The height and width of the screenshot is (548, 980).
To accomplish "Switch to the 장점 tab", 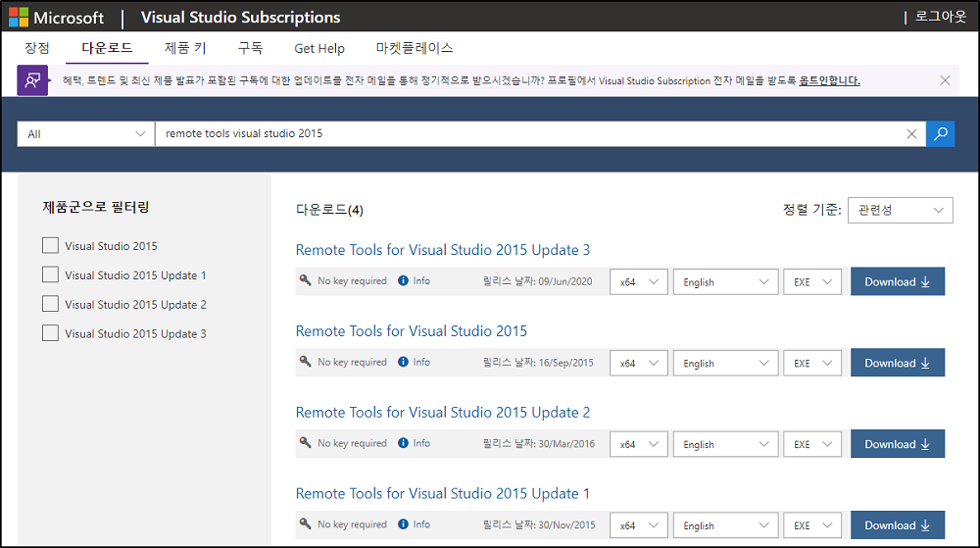I will pos(37,48).
